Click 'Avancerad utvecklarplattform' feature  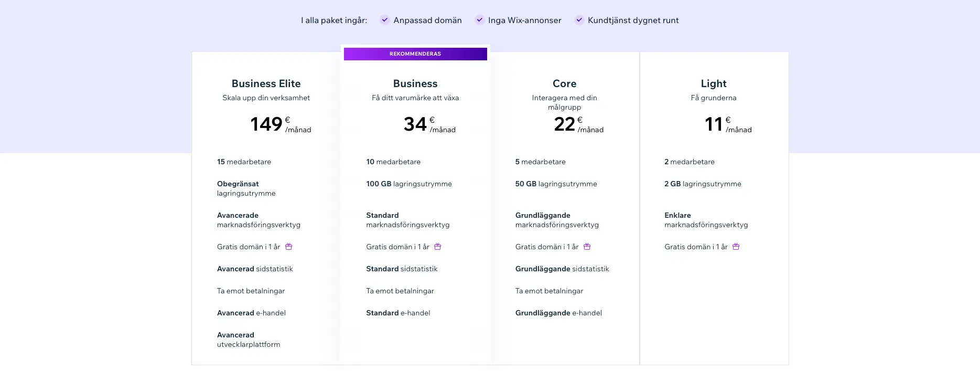click(x=249, y=340)
